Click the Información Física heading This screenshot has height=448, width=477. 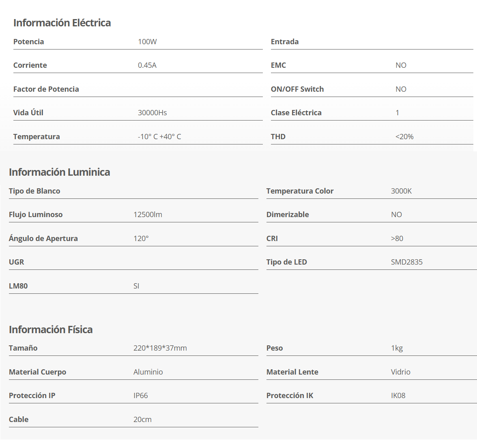51,330
